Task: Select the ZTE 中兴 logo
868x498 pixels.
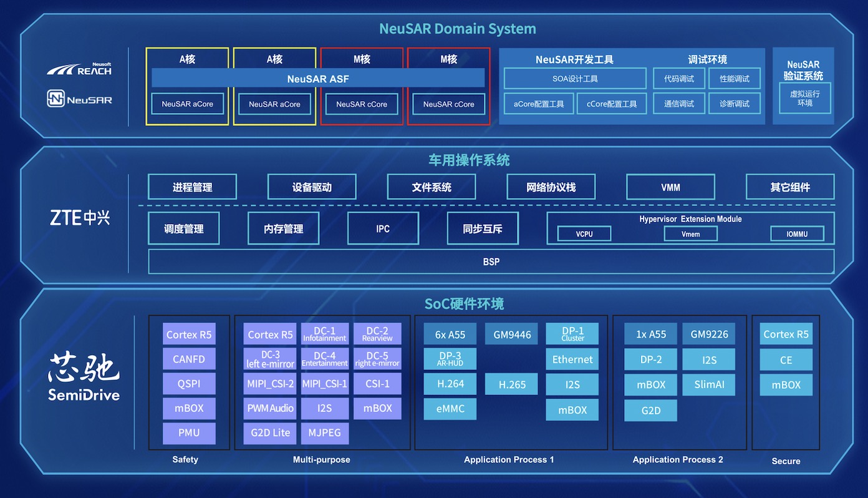Action: tap(79, 218)
